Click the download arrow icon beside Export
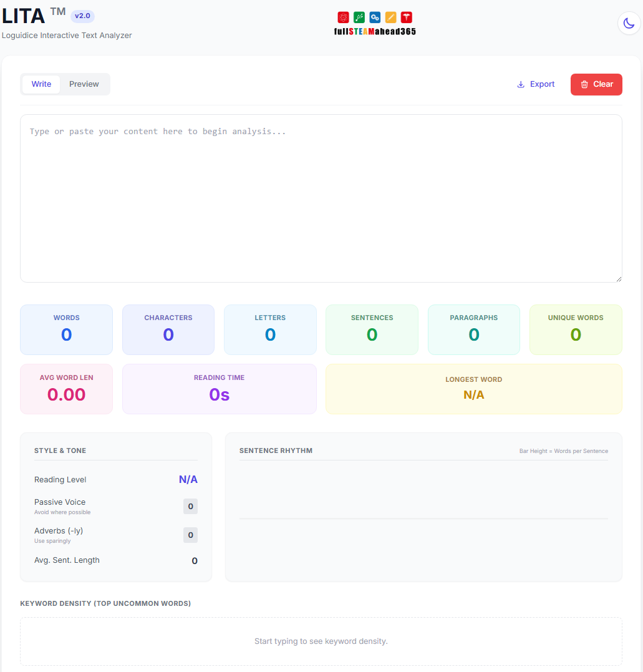643x672 pixels. pyautogui.click(x=521, y=84)
